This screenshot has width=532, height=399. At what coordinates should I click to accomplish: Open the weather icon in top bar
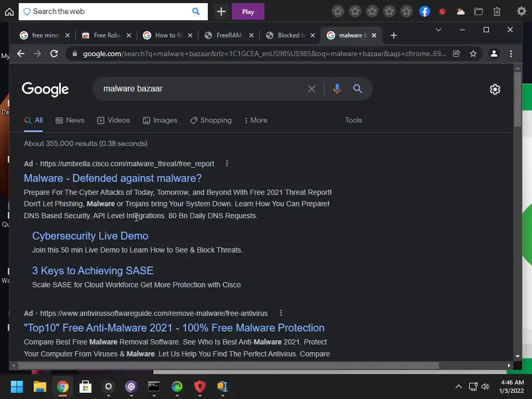click(x=460, y=11)
